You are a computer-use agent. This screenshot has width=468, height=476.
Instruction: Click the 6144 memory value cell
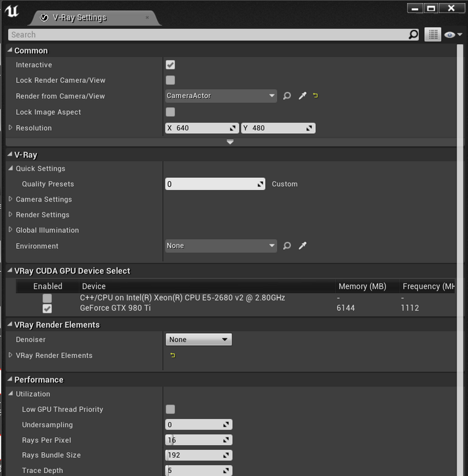click(345, 308)
